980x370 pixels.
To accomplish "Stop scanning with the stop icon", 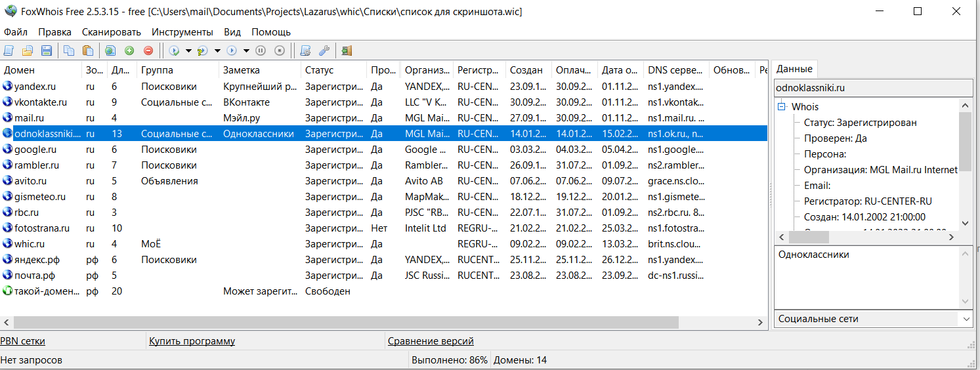I will (x=280, y=51).
